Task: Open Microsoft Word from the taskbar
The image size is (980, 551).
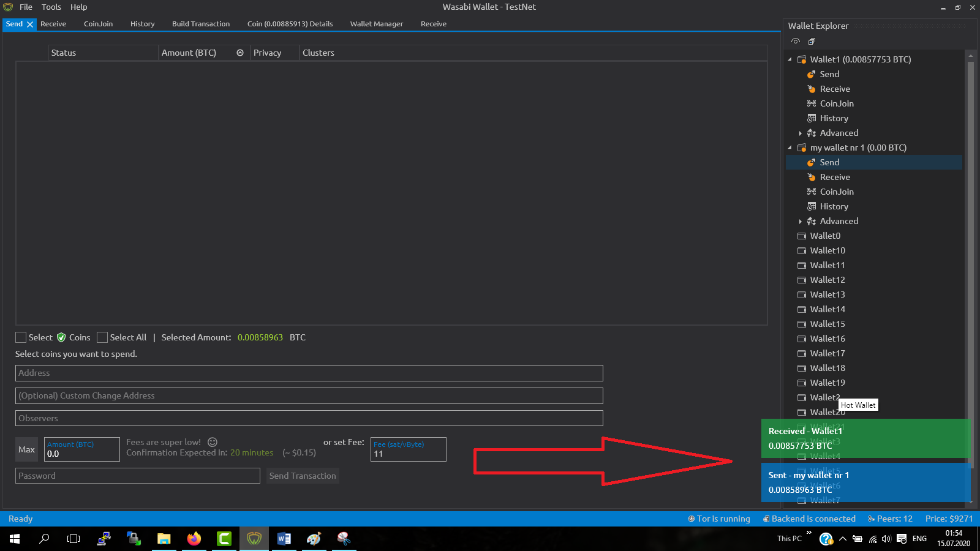Action: coord(284,539)
